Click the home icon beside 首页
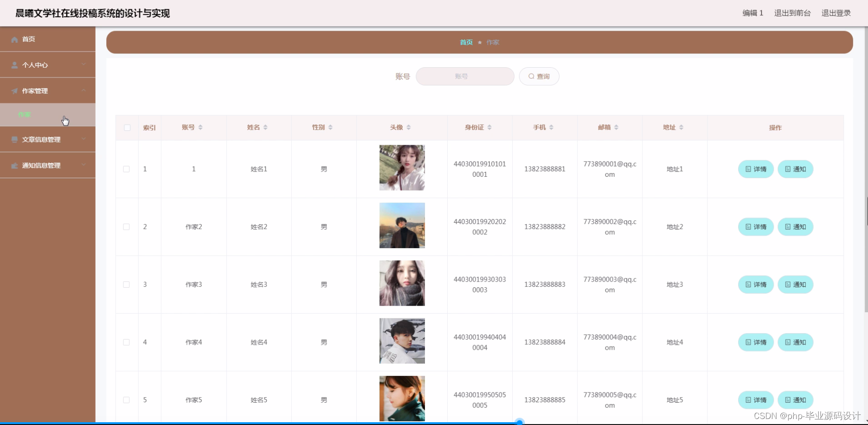Image resolution: width=868 pixels, height=425 pixels. click(x=14, y=39)
